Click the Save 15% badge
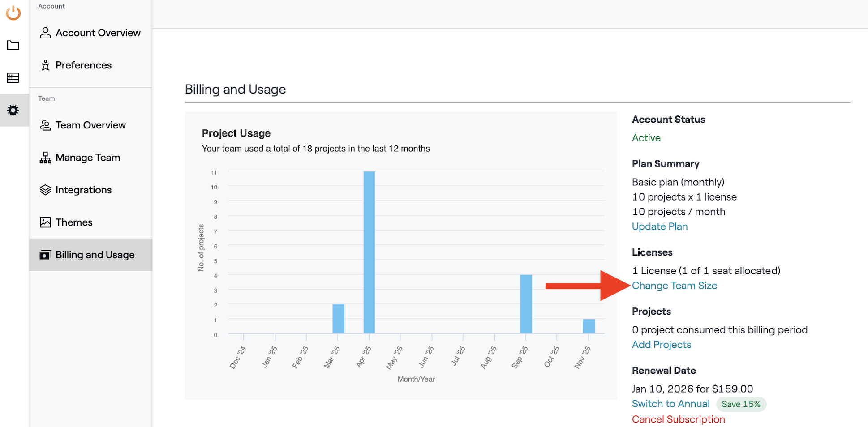Screen dimensions: 868x427 [x=741, y=404]
